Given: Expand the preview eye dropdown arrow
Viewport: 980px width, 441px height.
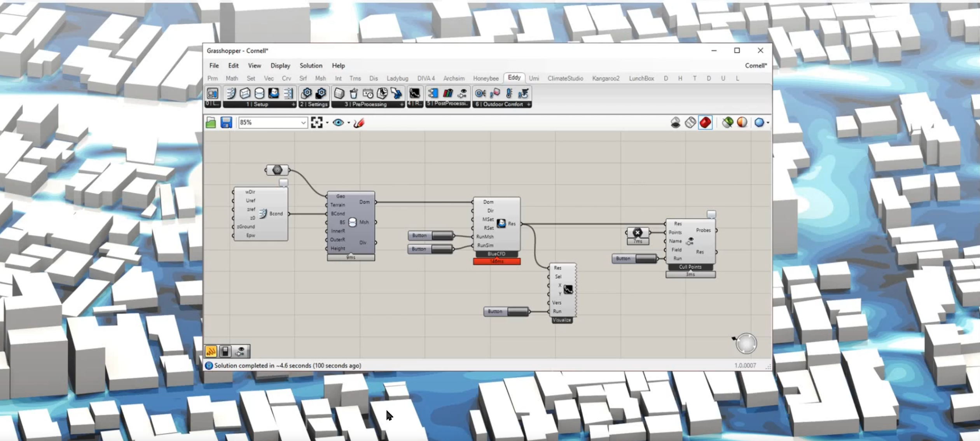Looking at the screenshot, I should click(x=349, y=123).
